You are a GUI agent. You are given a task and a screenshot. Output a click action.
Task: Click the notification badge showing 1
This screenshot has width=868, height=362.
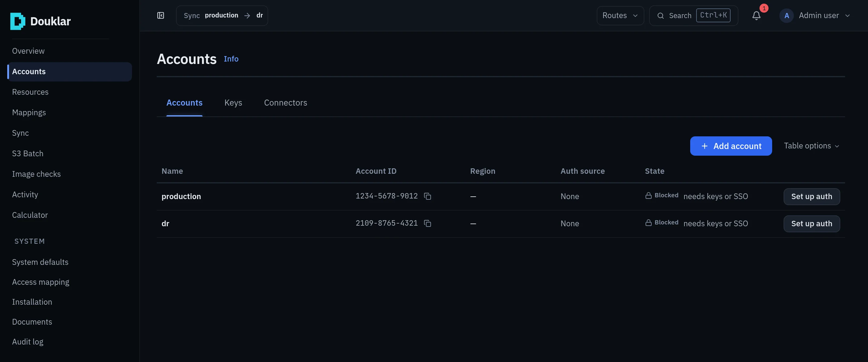pyautogui.click(x=764, y=8)
